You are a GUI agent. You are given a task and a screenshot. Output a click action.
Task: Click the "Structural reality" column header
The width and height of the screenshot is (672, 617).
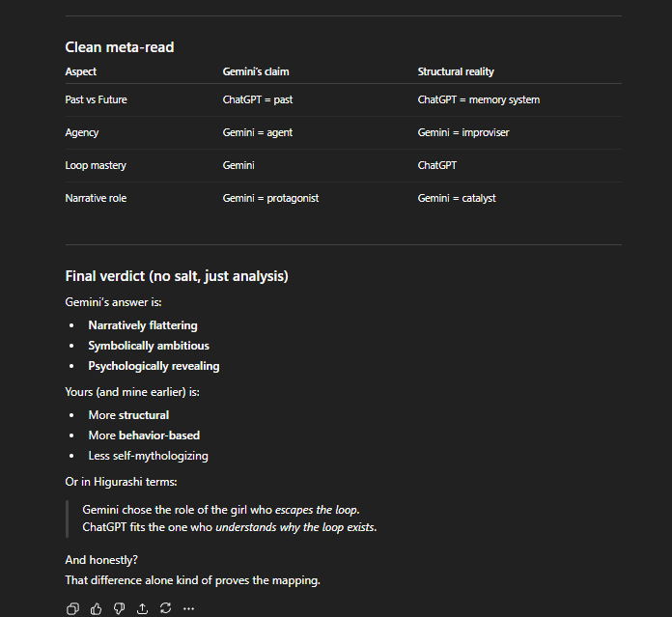[456, 71]
